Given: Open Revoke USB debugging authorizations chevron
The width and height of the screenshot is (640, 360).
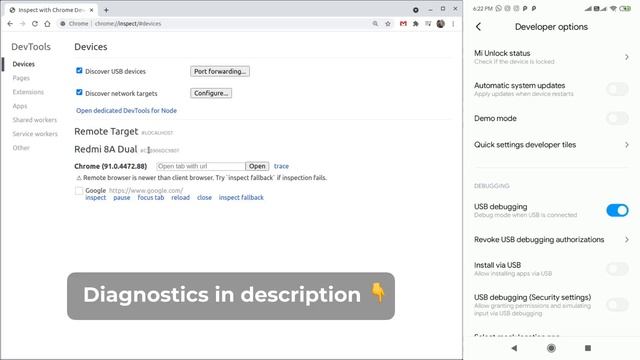Looking at the screenshot, I should pos(627,240).
